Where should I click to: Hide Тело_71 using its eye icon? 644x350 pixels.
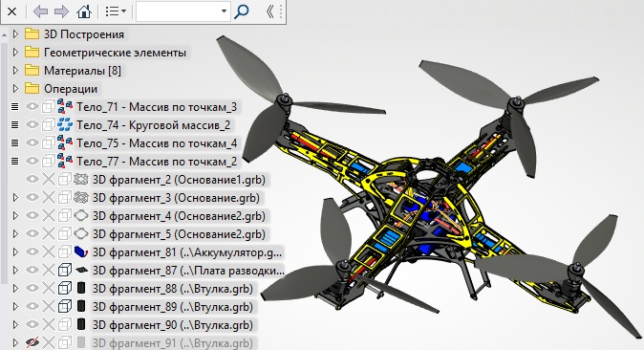(x=32, y=107)
